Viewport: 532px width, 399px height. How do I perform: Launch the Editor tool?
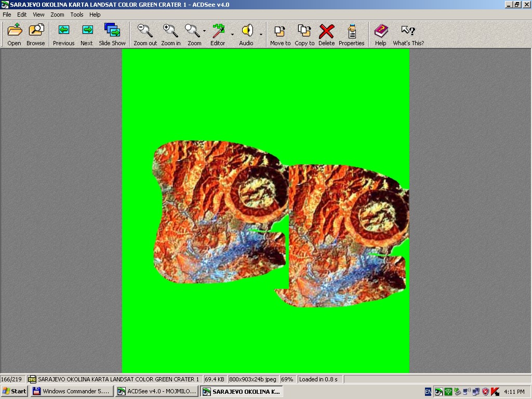coord(218,35)
